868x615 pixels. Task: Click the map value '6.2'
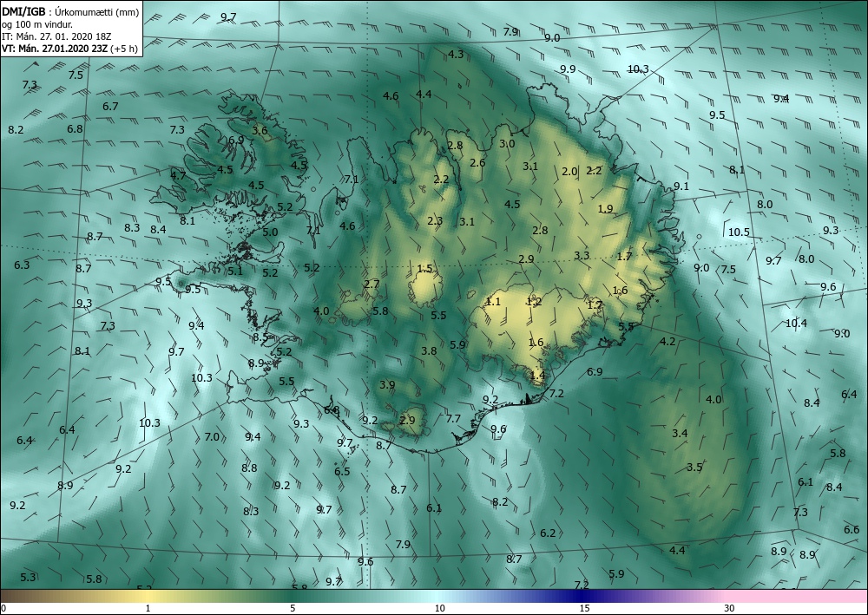(548, 533)
